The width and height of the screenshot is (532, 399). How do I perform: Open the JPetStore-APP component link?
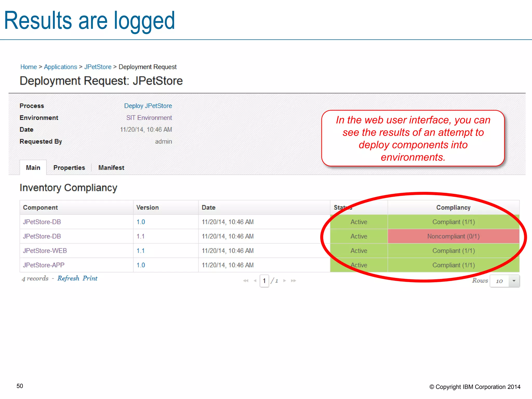[x=44, y=265]
